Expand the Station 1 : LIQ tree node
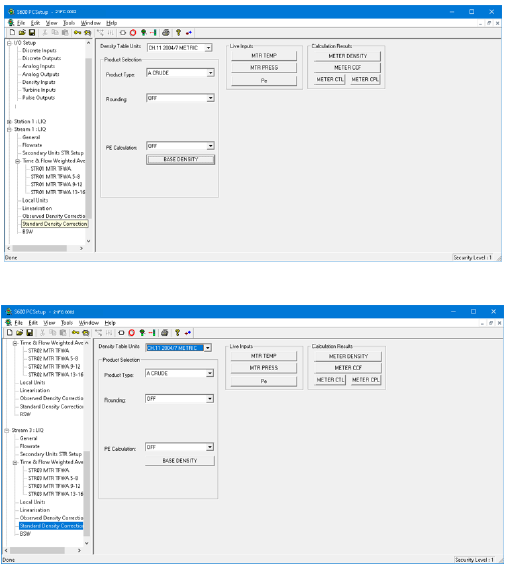 coord(9,121)
